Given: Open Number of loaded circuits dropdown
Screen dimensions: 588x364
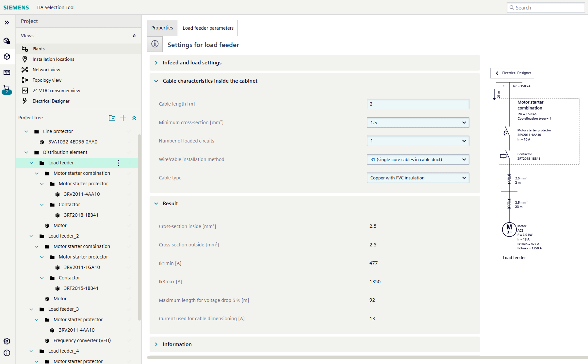Looking at the screenshot, I should (418, 141).
